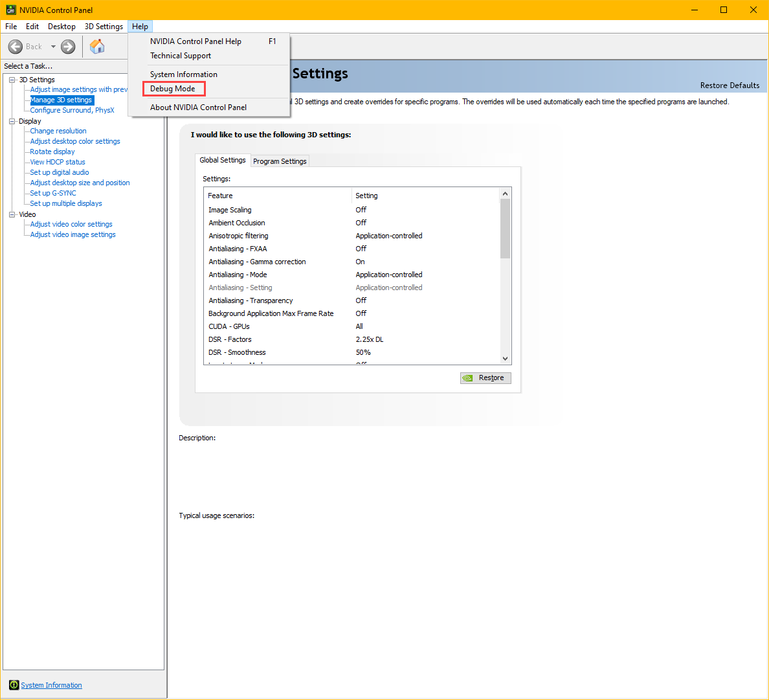Viewport: 769px width, 700px height.
Task: Open Set up G-SYNC
Action: click(x=53, y=193)
